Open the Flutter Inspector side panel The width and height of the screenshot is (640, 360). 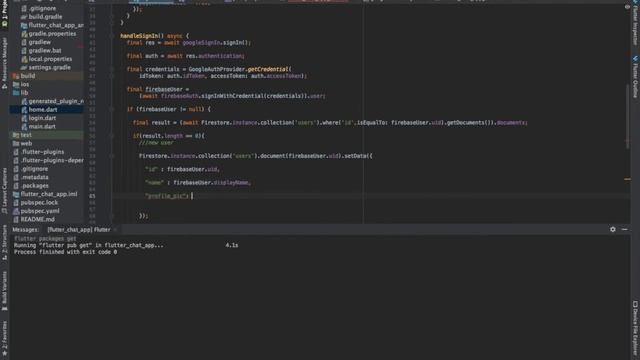(x=635, y=22)
